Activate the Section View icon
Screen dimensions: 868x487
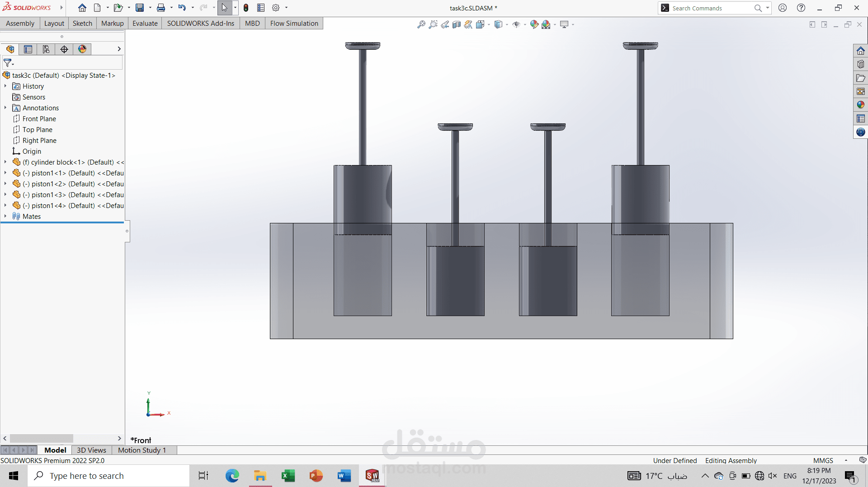pyautogui.click(x=457, y=24)
